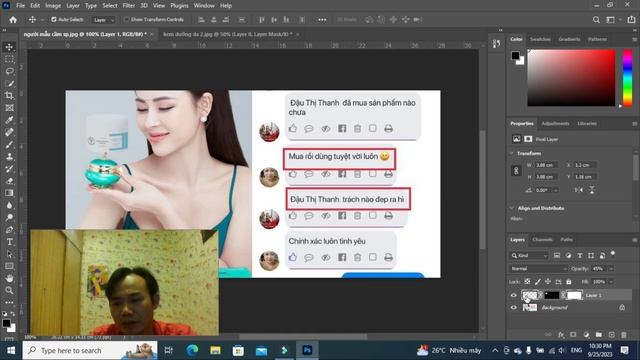Select the Zoom tool in toolbox
The image size is (640, 360).
(9, 291)
